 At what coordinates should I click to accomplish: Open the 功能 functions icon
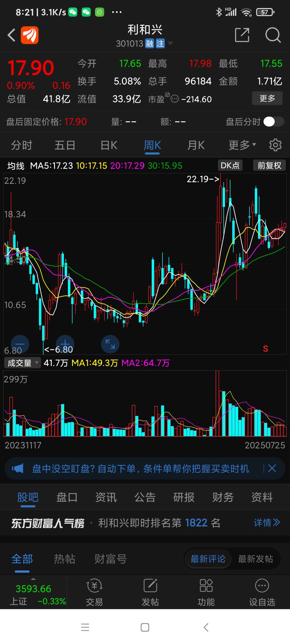point(206,592)
